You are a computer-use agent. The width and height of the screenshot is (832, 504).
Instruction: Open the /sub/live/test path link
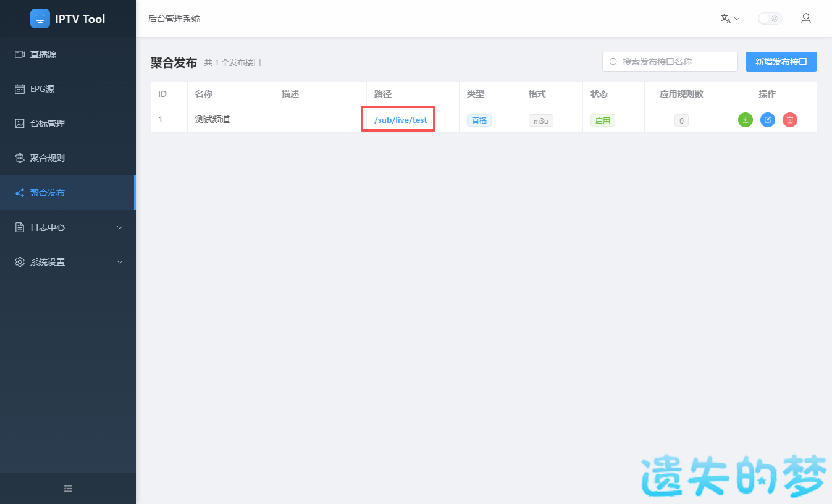tap(400, 120)
